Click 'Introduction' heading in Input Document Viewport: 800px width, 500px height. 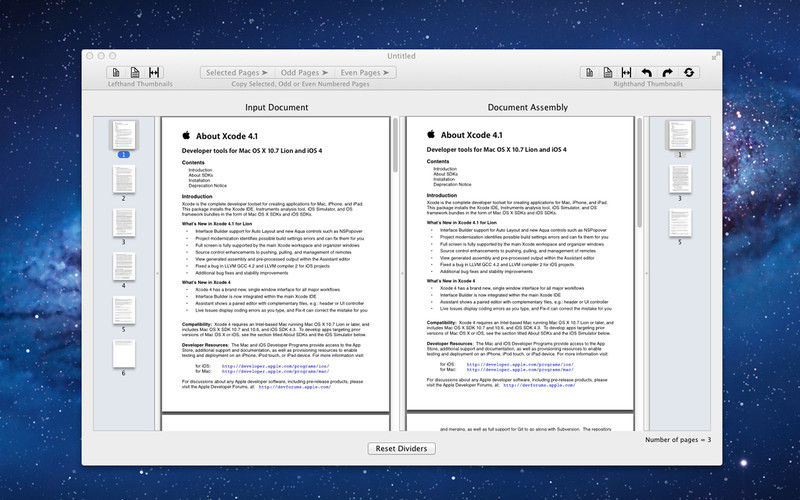[x=197, y=196]
